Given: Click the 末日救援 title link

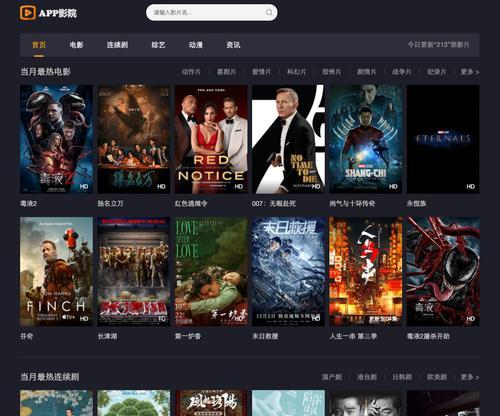Looking at the screenshot, I should 265,336.
